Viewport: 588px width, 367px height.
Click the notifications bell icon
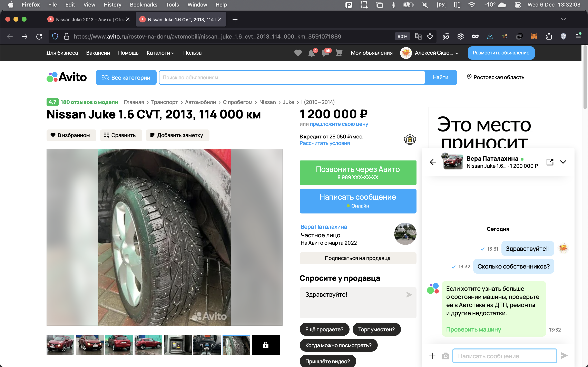(311, 53)
